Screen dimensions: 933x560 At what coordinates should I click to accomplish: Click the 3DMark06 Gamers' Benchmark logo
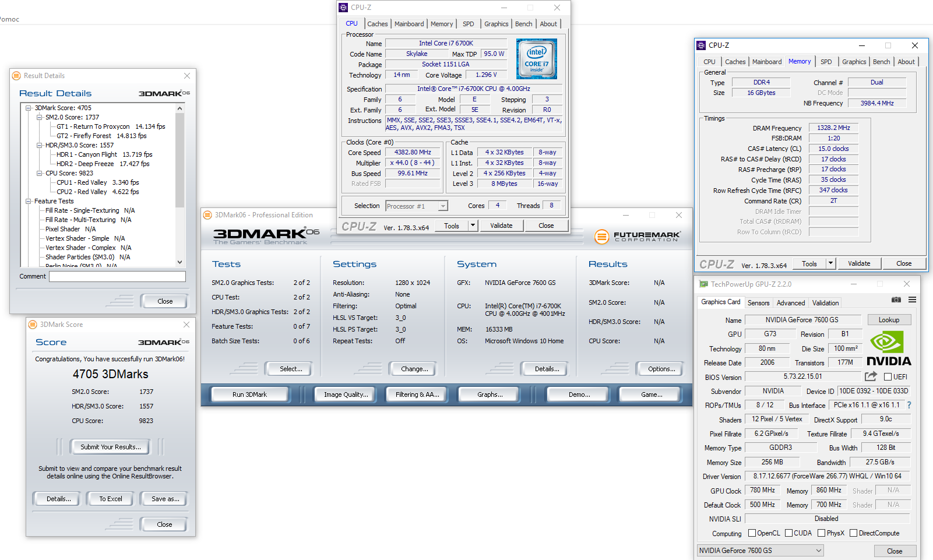click(x=266, y=236)
